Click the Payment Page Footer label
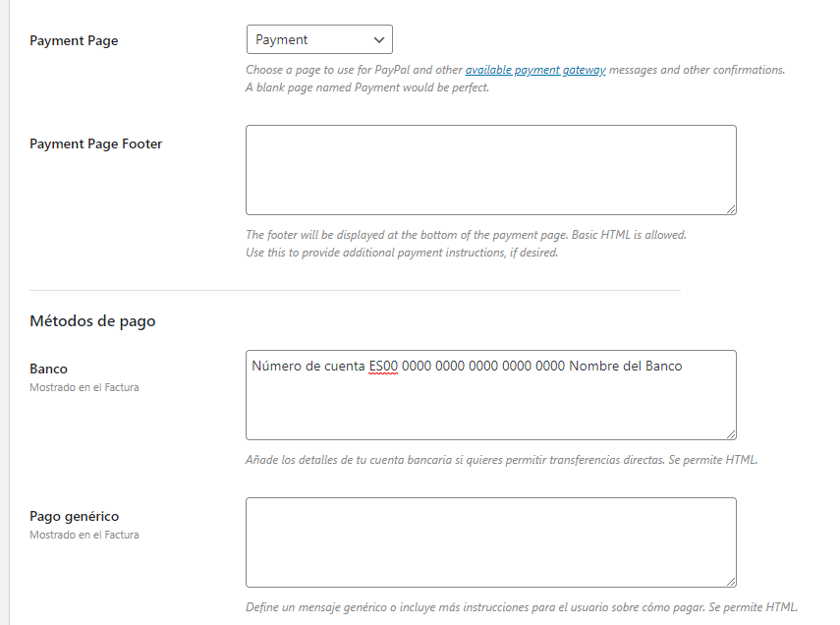Viewport: 840px width, 625px height. (x=96, y=143)
